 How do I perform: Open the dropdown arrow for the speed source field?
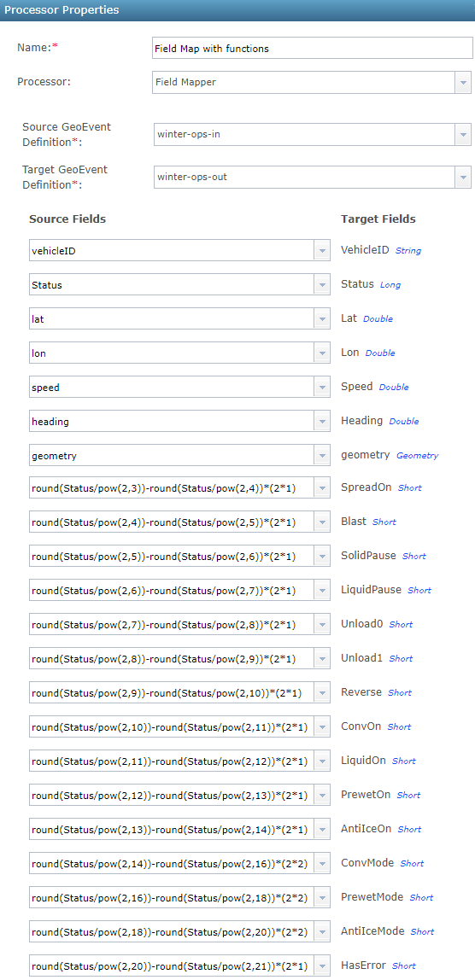pos(322,388)
